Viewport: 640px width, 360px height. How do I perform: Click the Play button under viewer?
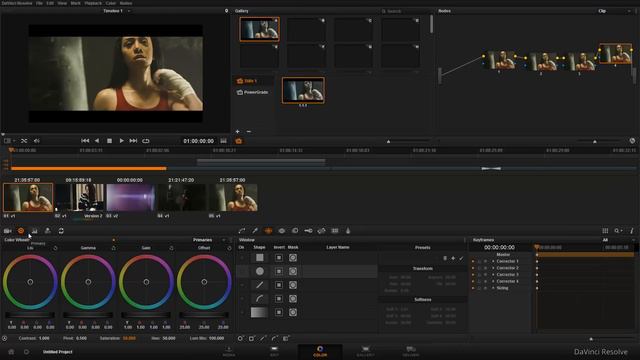click(121, 141)
